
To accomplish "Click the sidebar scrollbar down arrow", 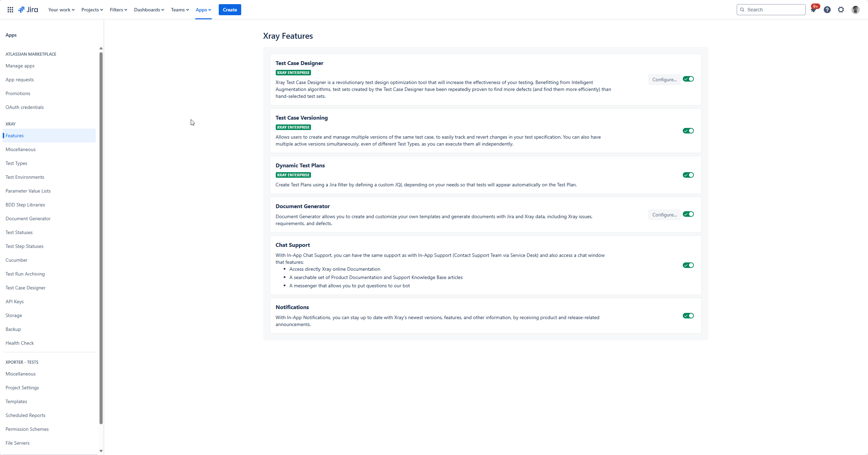I will (x=101, y=451).
